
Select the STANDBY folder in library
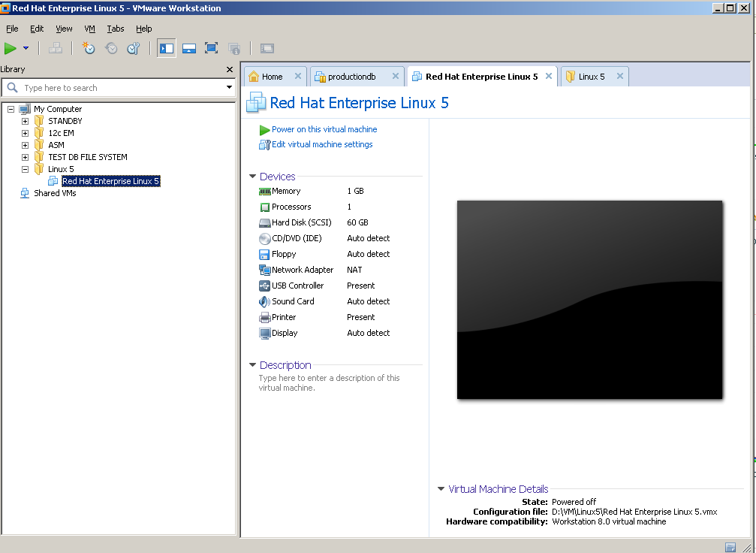click(x=65, y=121)
